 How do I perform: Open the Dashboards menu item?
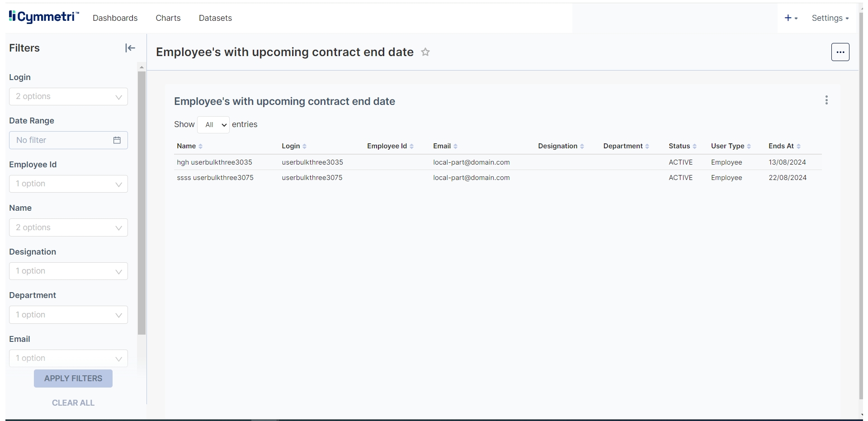(115, 18)
